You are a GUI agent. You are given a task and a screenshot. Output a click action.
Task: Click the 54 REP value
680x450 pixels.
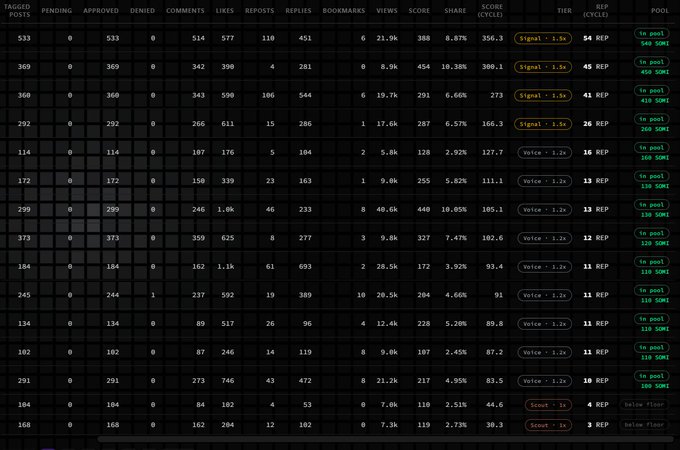[x=596, y=38]
